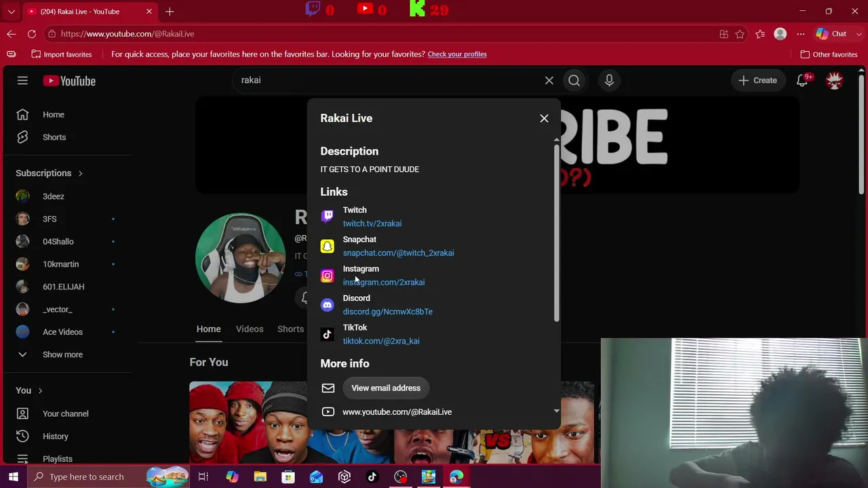The height and width of the screenshot is (488, 868).
Task: Open the browser Favorites list
Action: point(760,34)
